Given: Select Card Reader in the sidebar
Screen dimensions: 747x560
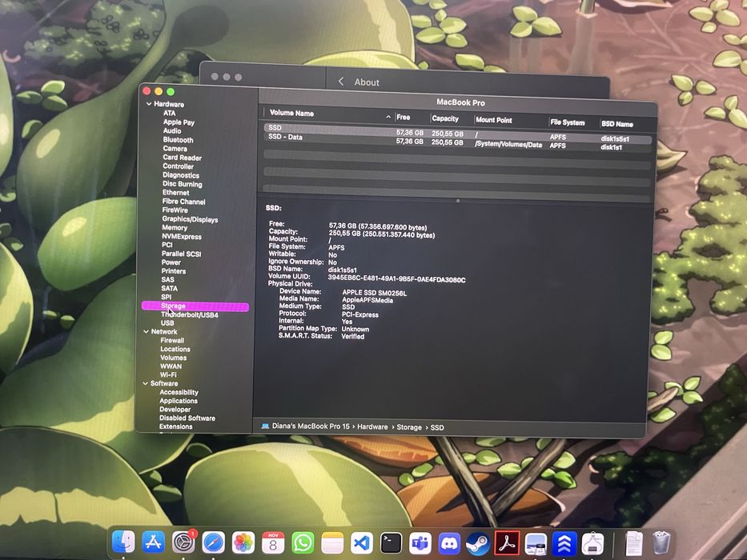Looking at the screenshot, I should pos(182,157).
